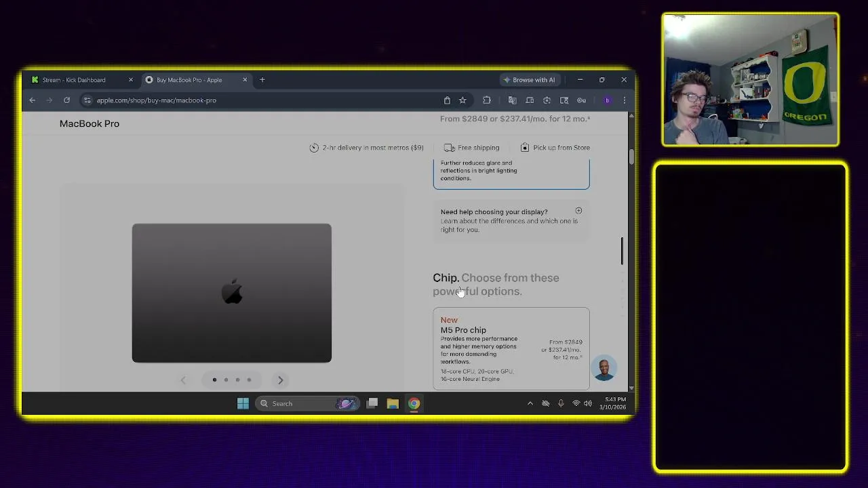
Task: Expand hidden system tray icons chevron
Action: click(530, 404)
